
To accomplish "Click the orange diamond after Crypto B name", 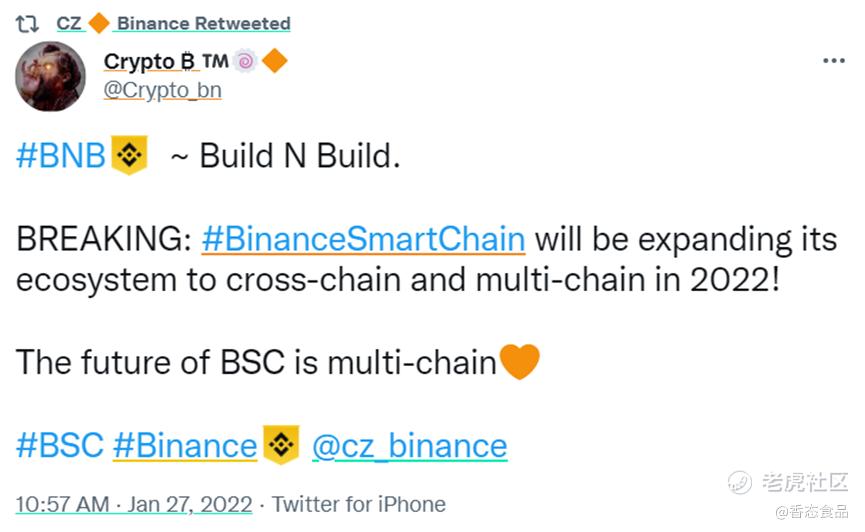I will (x=275, y=61).
